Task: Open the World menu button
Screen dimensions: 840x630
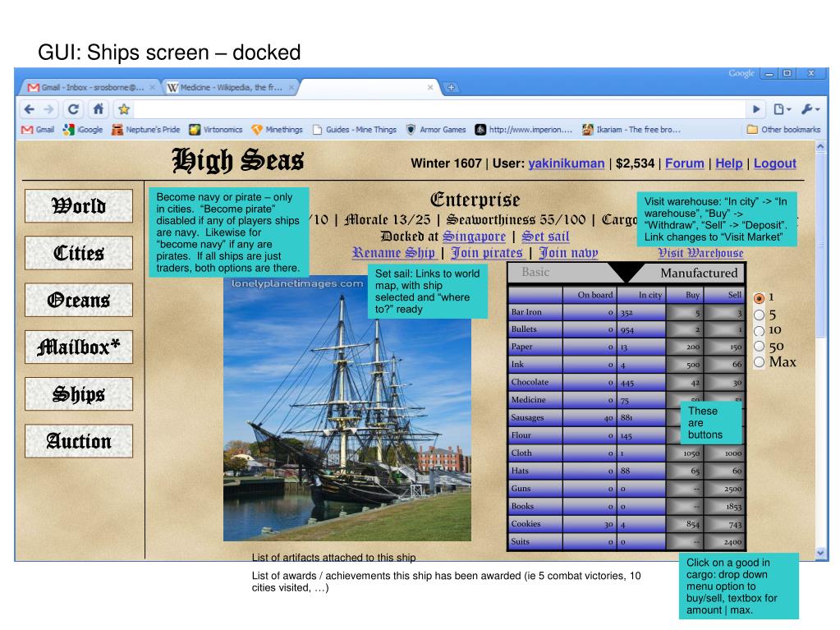Action: [x=79, y=205]
